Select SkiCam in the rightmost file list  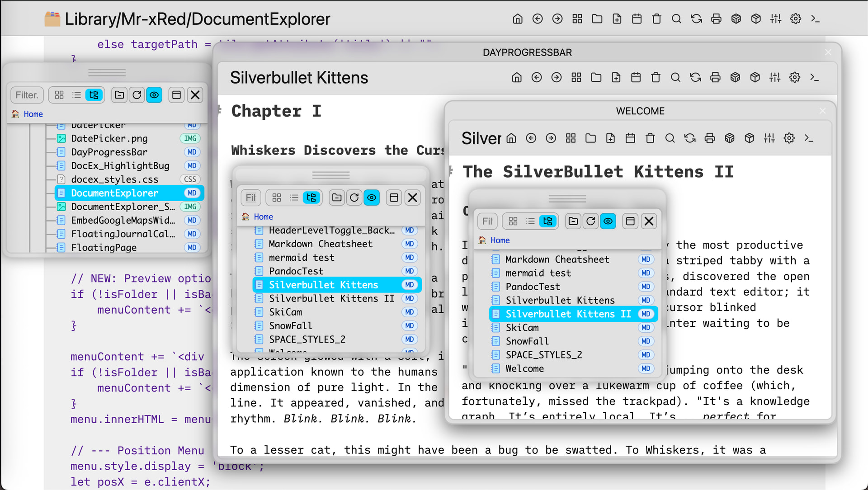point(522,328)
